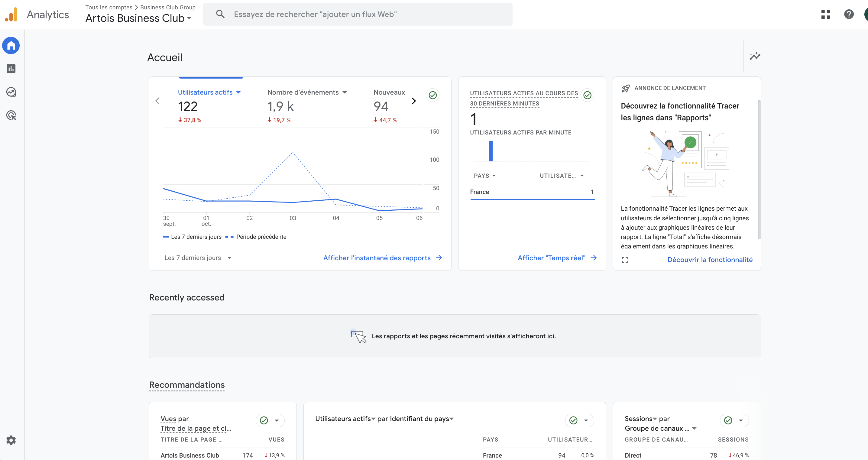Expand the launch announcement card fullscreen
868x460 pixels.
point(625,260)
